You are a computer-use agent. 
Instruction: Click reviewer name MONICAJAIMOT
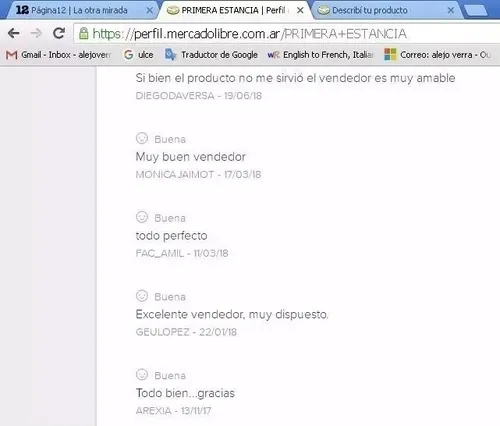point(175,175)
